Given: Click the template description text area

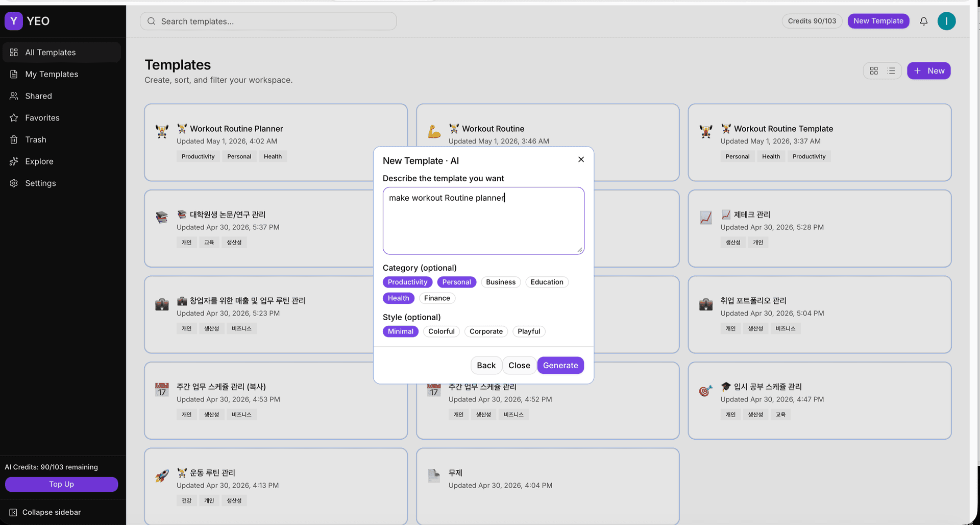Looking at the screenshot, I should point(483,221).
